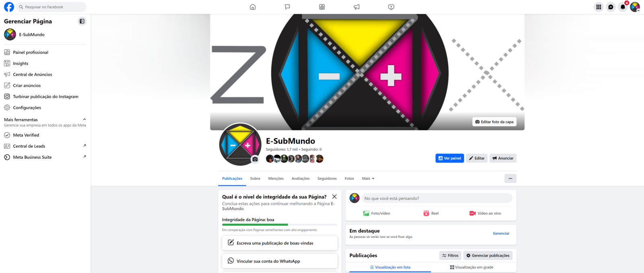This screenshot has width=644, height=273.
Task: Collapse the Mais ferramentas section
Action: 85,119
